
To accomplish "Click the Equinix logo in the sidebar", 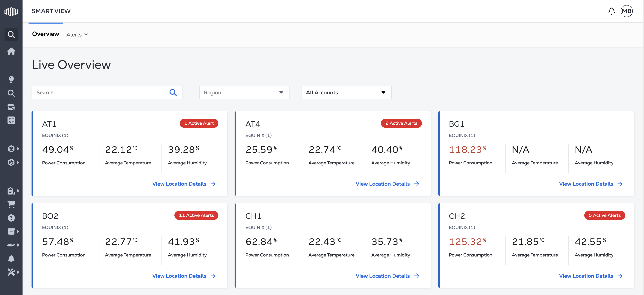I will tap(11, 11).
